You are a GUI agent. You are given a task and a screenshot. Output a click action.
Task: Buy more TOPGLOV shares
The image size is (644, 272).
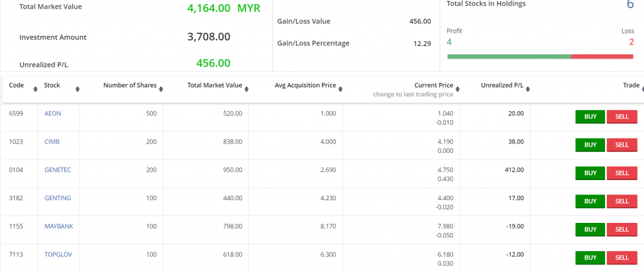pyautogui.click(x=590, y=258)
